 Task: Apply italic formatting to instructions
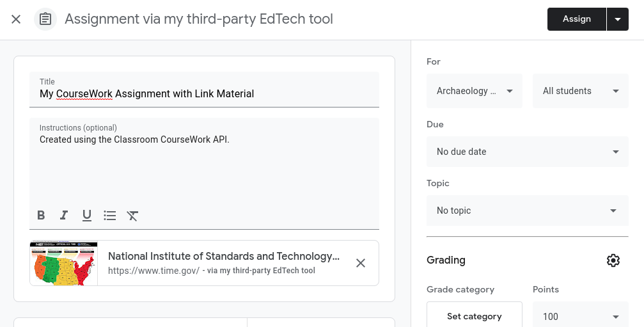tap(64, 216)
